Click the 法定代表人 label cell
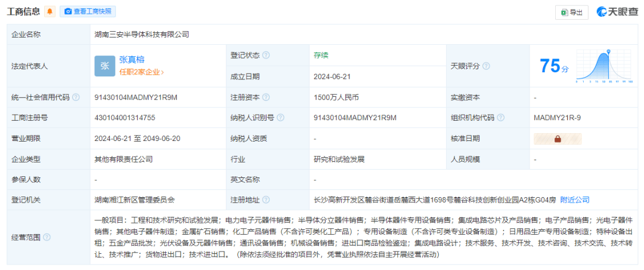Viewport: 644px width, 270px height. (48, 66)
